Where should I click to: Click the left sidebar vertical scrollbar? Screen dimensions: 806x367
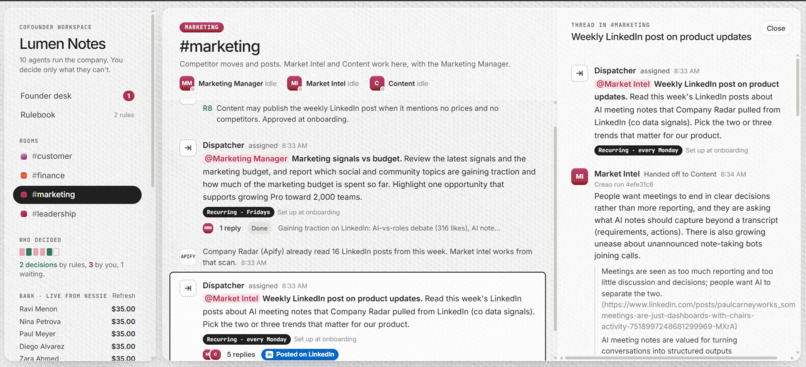click(x=153, y=100)
